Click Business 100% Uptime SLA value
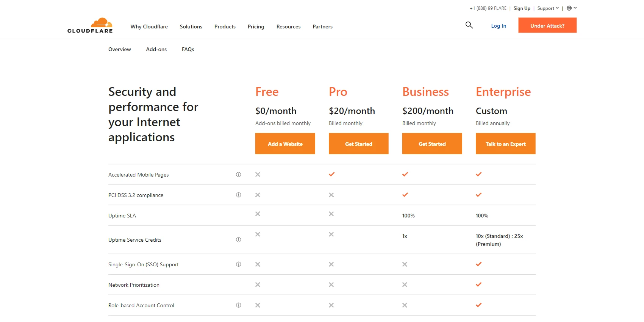 tap(408, 216)
